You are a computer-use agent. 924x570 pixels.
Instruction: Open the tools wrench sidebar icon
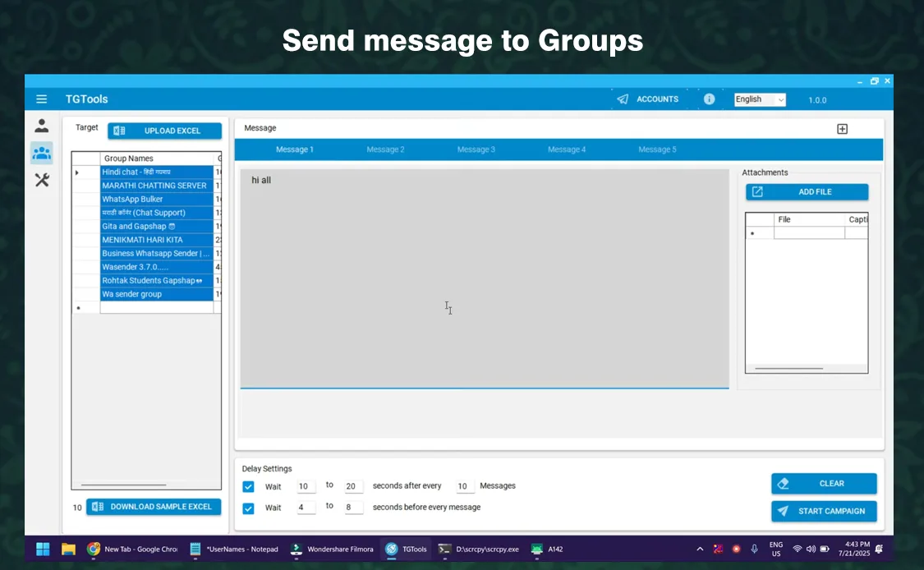[x=41, y=180]
